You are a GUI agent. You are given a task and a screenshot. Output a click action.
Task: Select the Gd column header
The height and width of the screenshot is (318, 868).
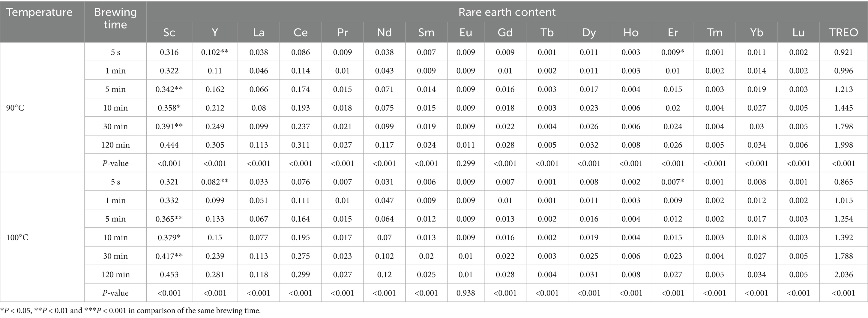pos(505,32)
